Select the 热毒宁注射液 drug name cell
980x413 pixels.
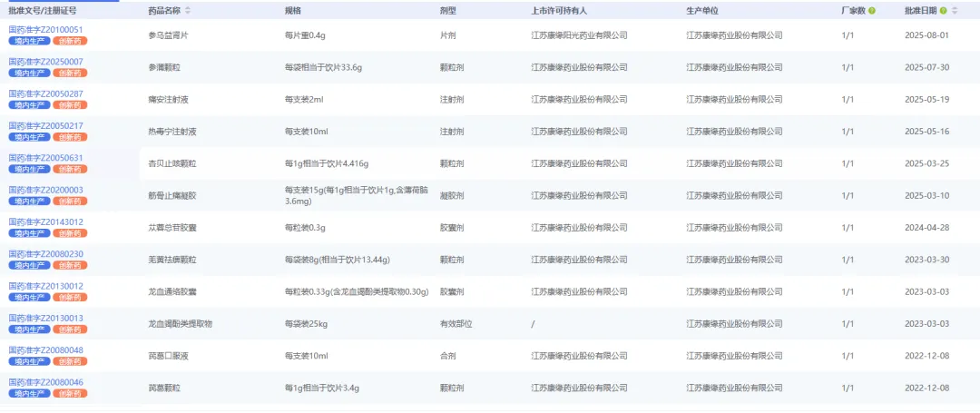171,132
